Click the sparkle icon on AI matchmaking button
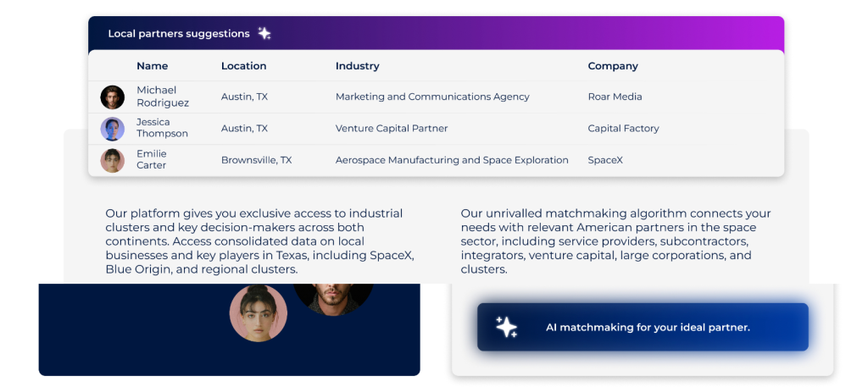Screen dimensions: 868x387 click(506, 327)
